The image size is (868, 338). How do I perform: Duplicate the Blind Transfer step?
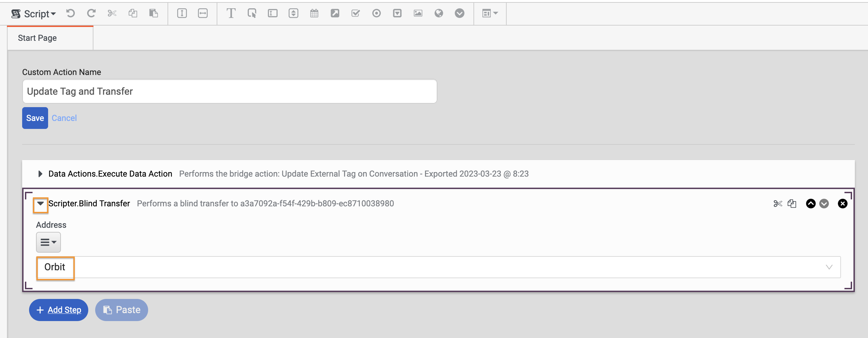tap(793, 204)
